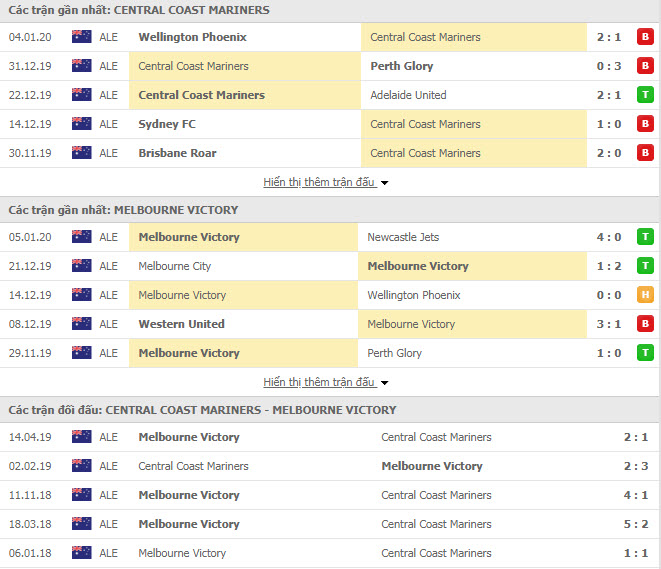Click the 0 : 3 score against Perth Glory
661x569 pixels.
(609, 66)
